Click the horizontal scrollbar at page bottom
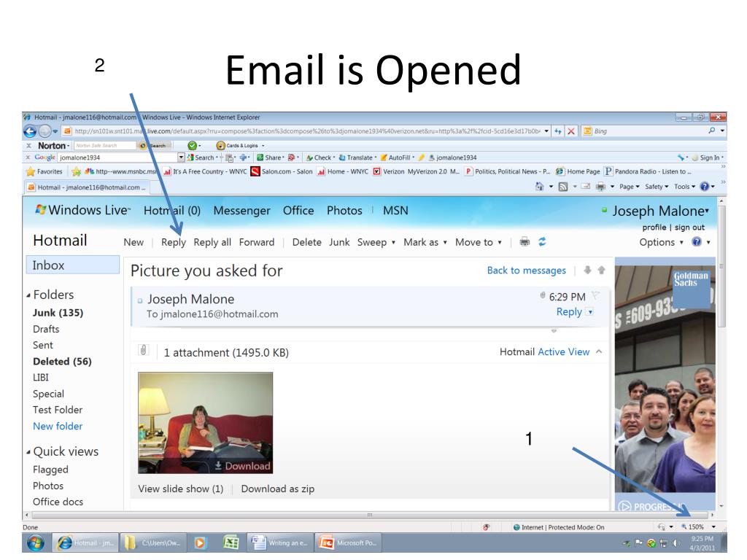The image size is (747, 560). pyautogui.click(x=369, y=515)
